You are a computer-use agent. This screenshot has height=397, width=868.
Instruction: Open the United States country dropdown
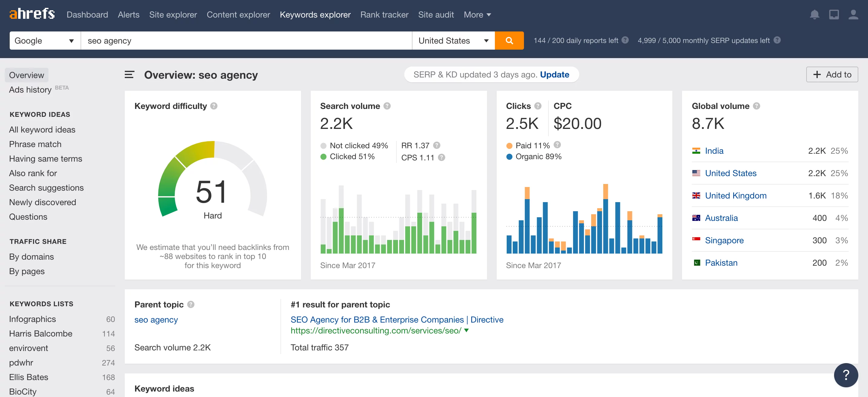pyautogui.click(x=453, y=41)
